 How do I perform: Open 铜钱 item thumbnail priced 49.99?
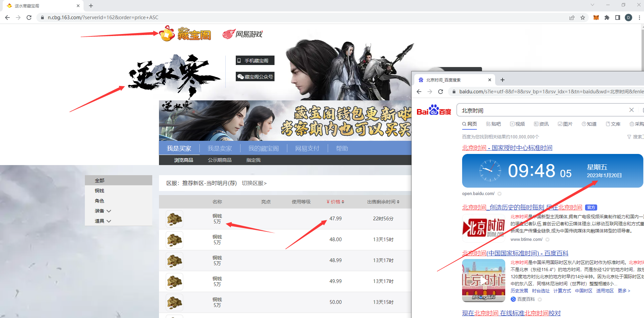[x=174, y=282]
